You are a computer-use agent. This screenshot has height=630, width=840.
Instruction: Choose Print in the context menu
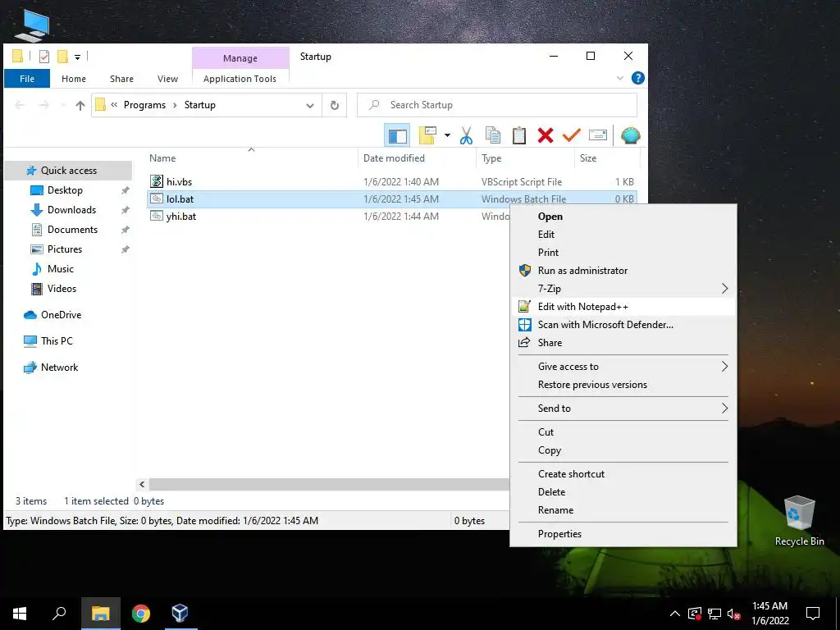pyautogui.click(x=623, y=253)
